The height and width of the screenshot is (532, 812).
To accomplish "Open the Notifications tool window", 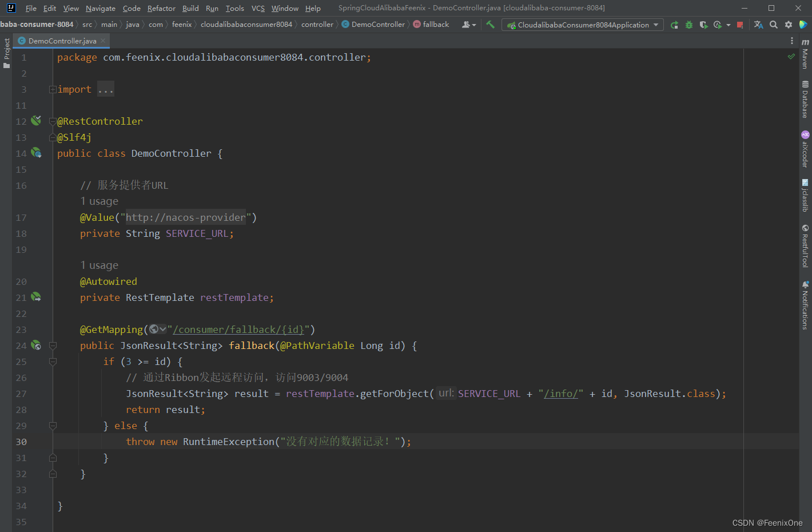I will pyautogui.click(x=805, y=305).
